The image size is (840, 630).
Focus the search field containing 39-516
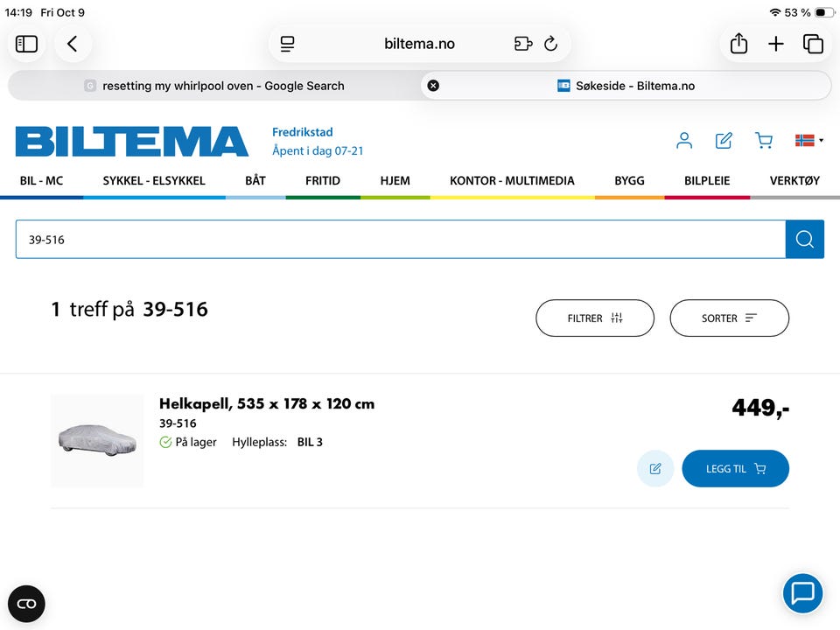click(401, 239)
